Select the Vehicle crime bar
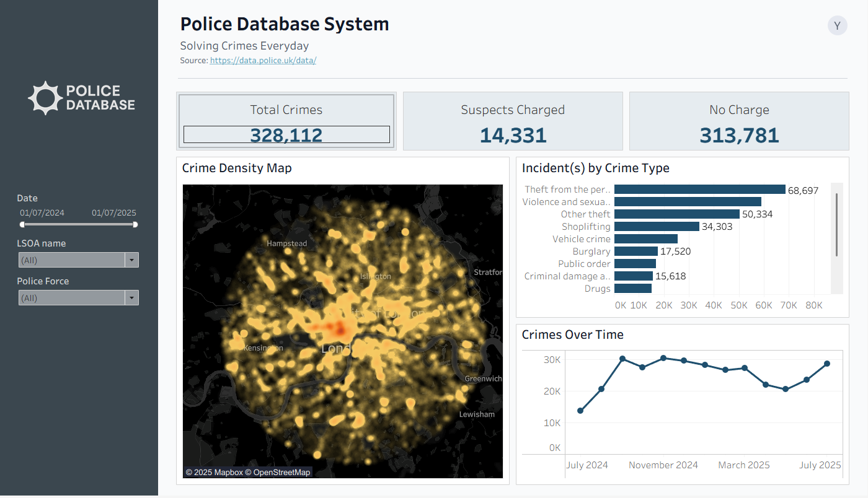Viewport: 868px width, 498px height. [x=646, y=239]
